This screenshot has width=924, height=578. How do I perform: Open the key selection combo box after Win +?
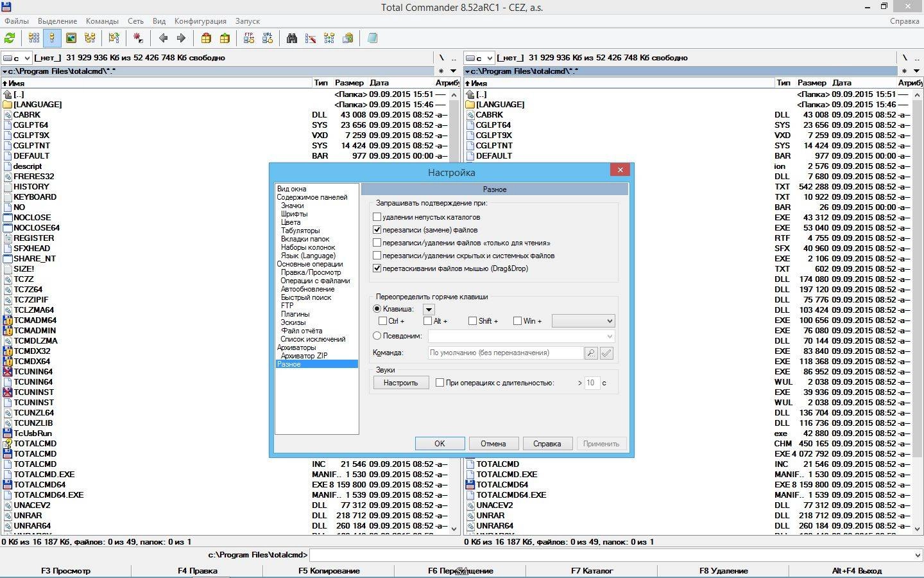583,320
